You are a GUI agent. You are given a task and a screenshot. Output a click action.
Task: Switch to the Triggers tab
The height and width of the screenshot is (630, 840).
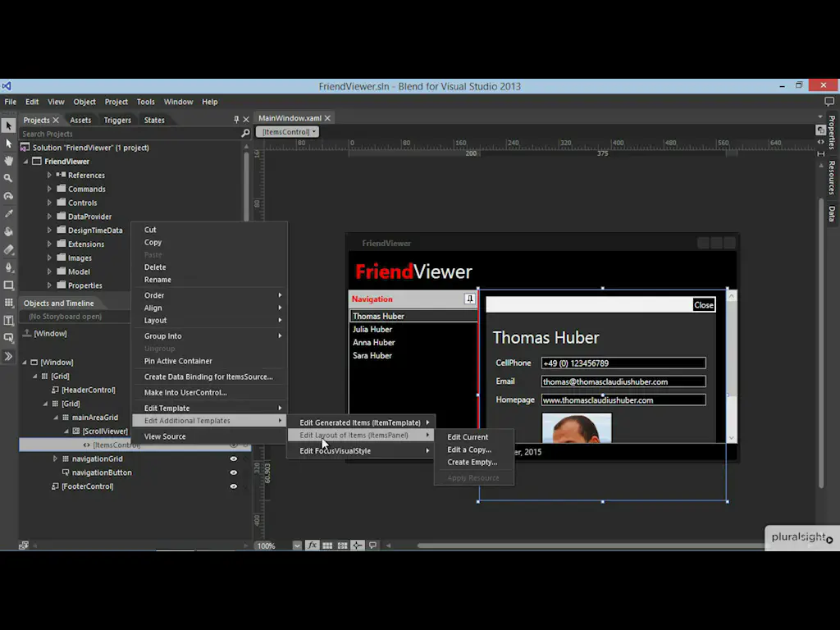pos(117,120)
